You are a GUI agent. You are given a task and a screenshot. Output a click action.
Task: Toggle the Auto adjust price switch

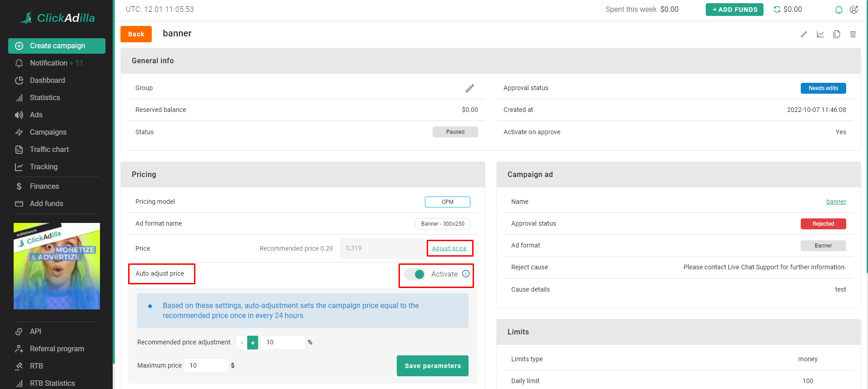[415, 274]
